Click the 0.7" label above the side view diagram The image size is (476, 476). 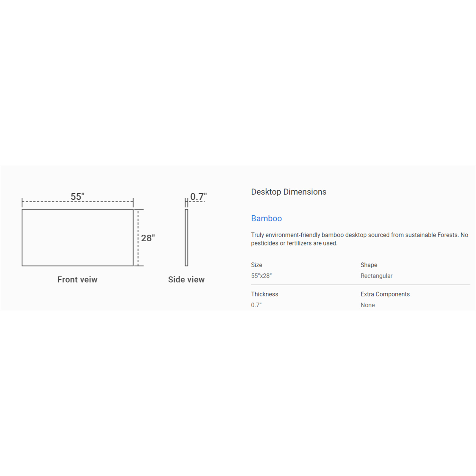pos(198,196)
